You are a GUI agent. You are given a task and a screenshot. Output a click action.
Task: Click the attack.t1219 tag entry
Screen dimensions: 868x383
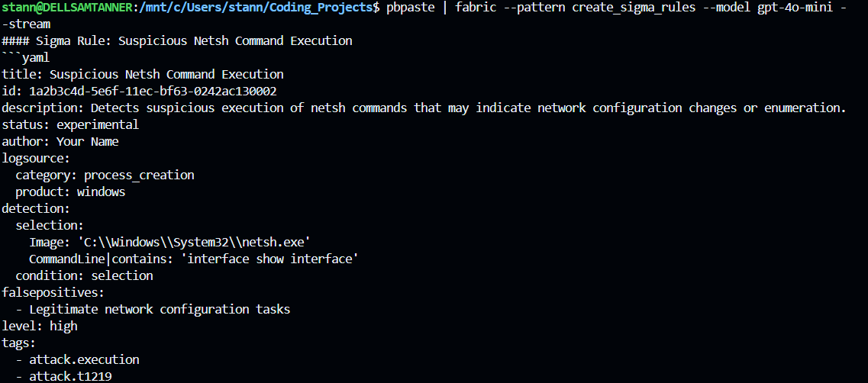tap(73, 376)
